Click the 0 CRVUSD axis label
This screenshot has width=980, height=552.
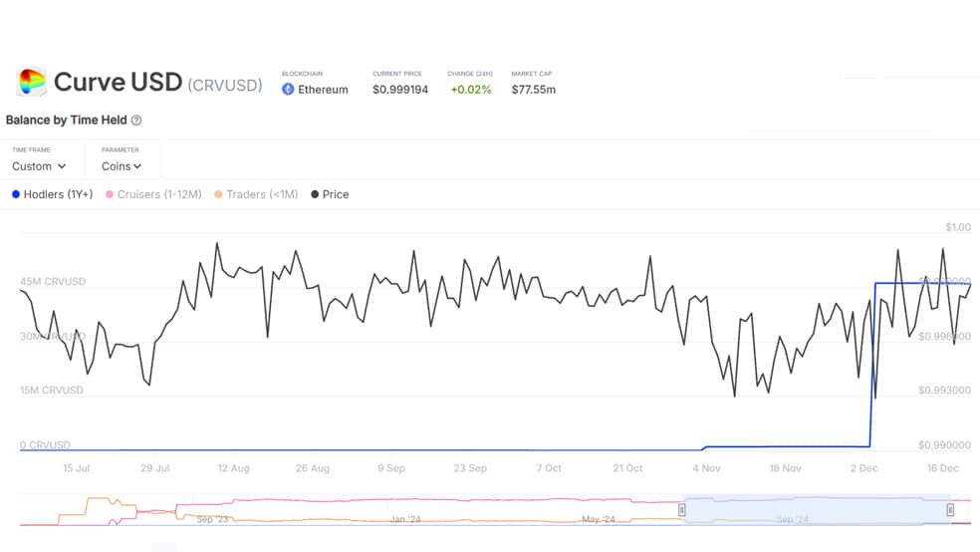[x=45, y=445]
